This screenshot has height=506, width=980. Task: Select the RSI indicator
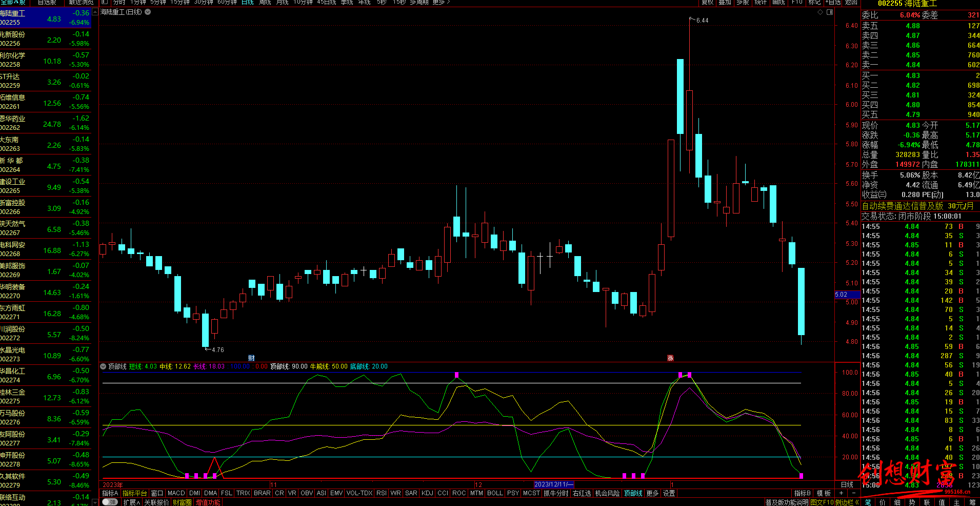(382, 493)
